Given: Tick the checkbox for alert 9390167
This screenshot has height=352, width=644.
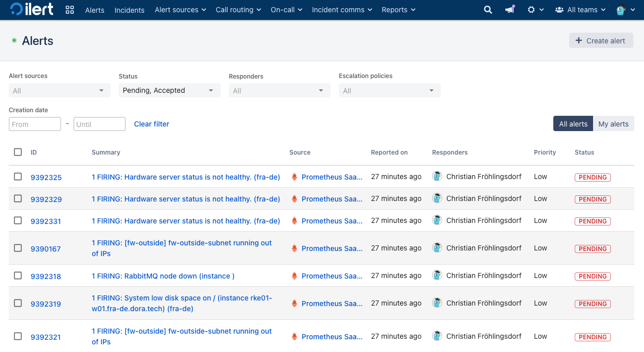Looking at the screenshot, I should tap(18, 248).
